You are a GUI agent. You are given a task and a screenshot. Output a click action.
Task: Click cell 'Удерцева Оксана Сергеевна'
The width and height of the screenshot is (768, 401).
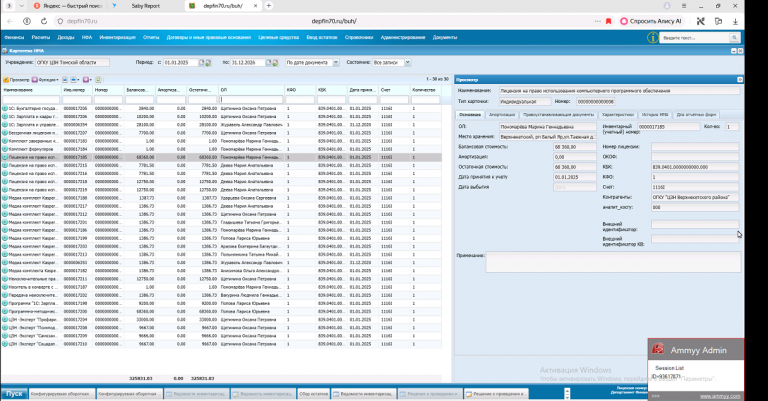[x=251, y=198]
